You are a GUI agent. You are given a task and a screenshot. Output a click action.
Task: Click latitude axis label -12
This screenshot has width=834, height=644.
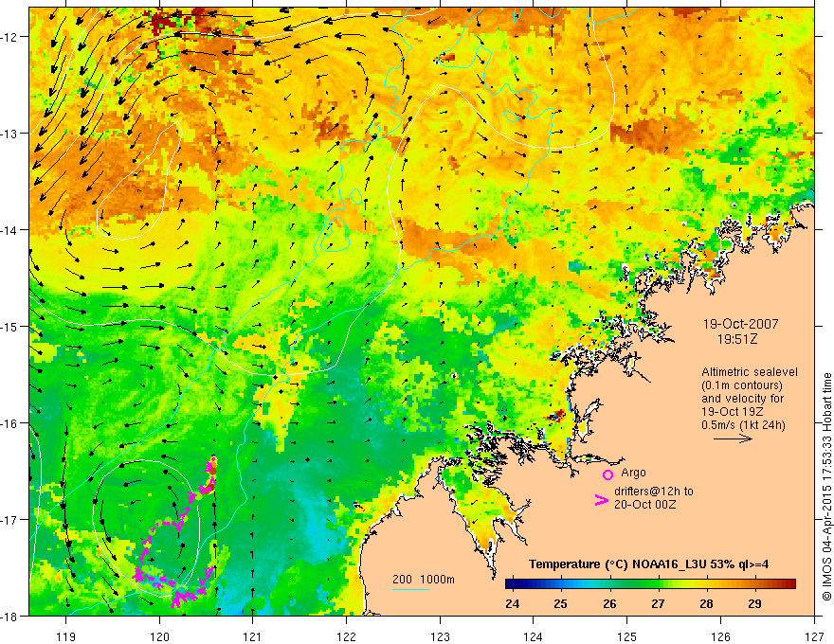[9, 37]
